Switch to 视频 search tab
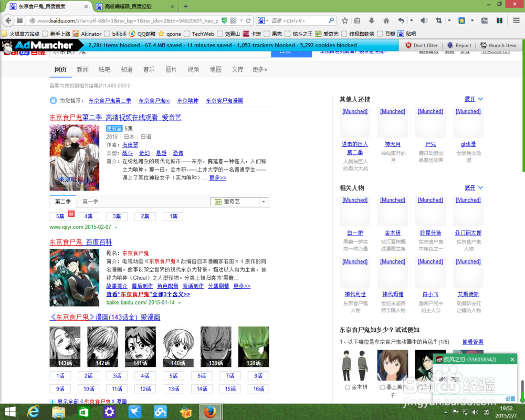This screenshot has height=420, width=525. pyautogui.click(x=193, y=69)
